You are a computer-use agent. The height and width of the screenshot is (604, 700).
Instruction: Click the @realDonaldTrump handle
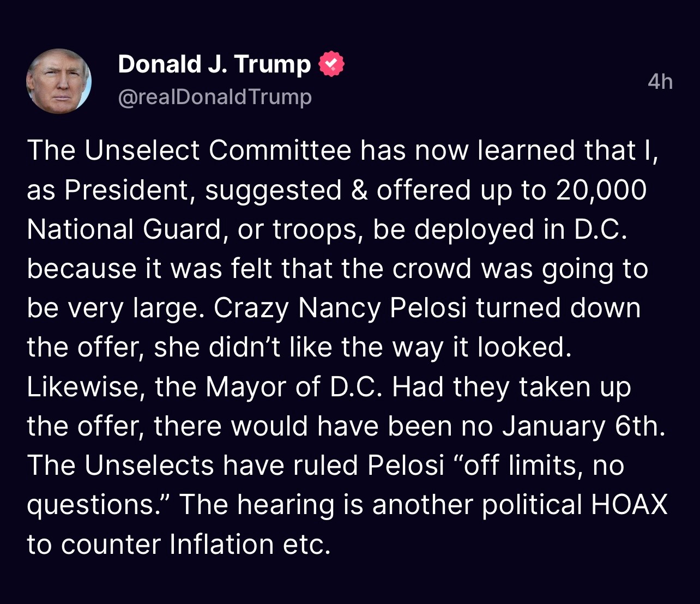tap(215, 97)
